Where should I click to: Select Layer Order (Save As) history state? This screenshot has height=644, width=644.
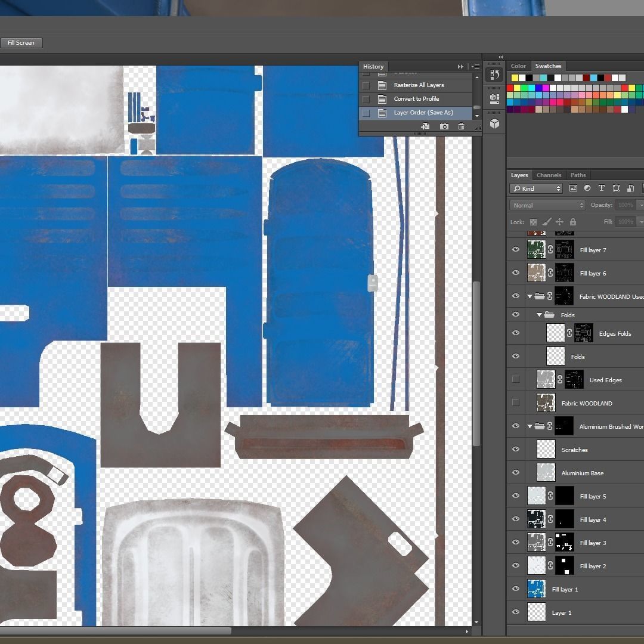416,113
